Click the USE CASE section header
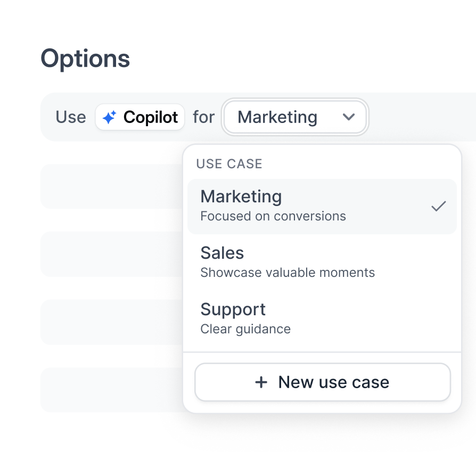 pyautogui.click(x=228, y=164)
